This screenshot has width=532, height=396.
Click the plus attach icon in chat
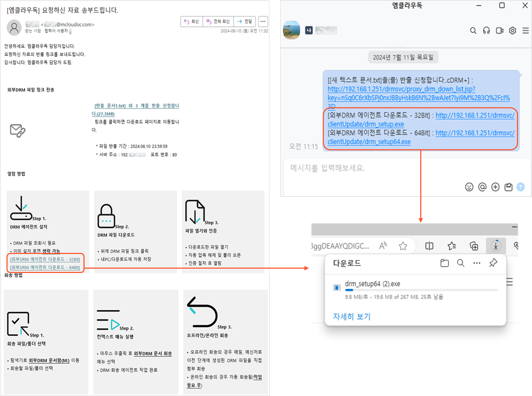495,187
